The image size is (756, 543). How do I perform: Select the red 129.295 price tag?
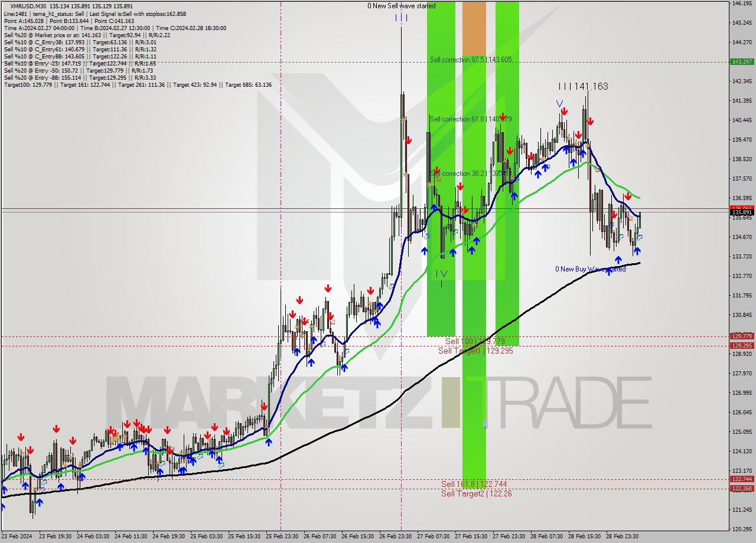[742, 346]
